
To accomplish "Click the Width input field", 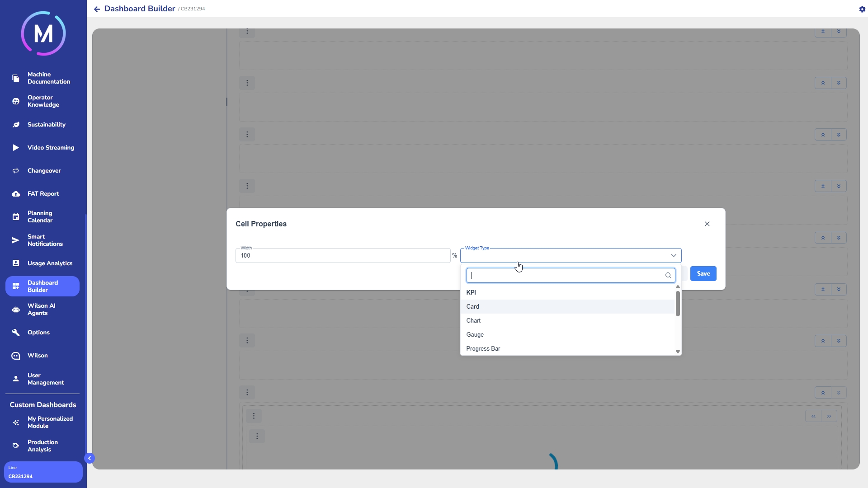I will click(x=342, y=256).
